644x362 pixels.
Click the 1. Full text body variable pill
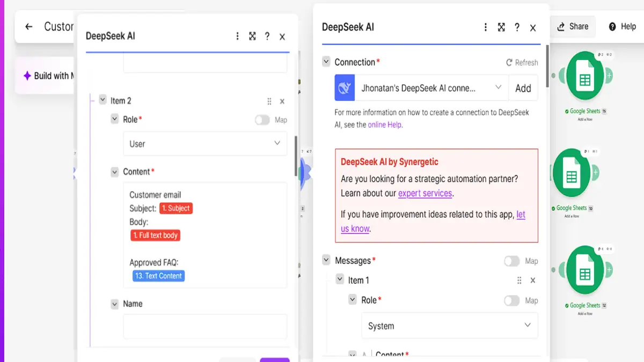tap(156, 235)
